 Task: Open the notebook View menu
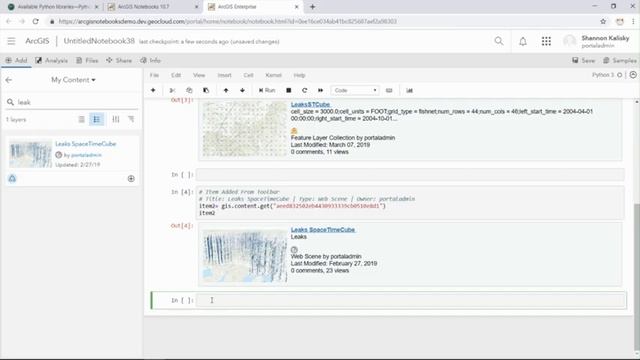[x=199, y=75]
